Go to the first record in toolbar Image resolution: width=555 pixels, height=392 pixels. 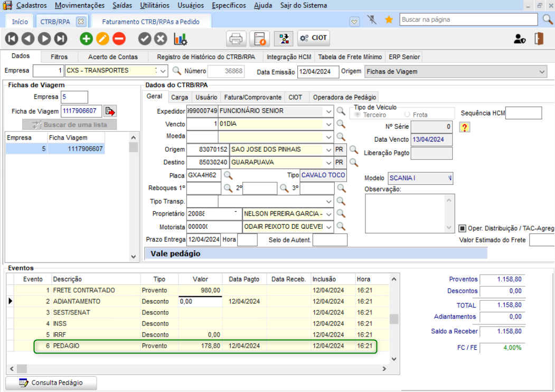tap(12, 39)
